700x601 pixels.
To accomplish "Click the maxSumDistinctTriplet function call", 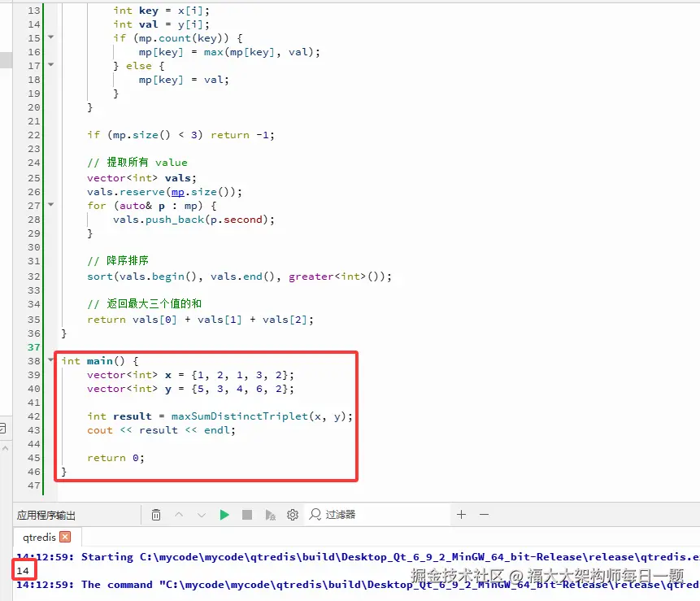I will [x=239, y=416].
